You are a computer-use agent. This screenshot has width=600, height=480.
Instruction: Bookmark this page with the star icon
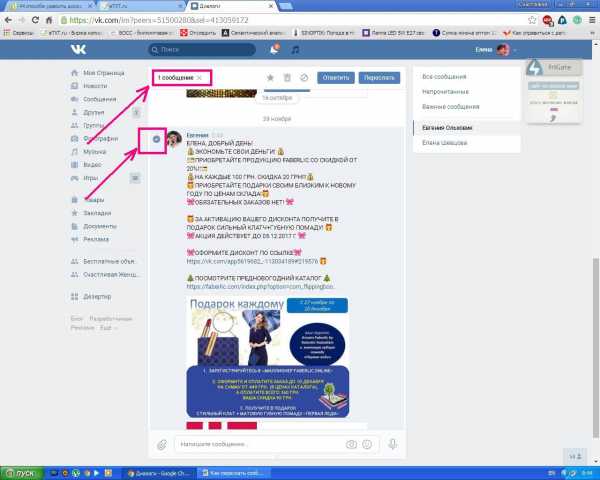[x=532, y=20]
